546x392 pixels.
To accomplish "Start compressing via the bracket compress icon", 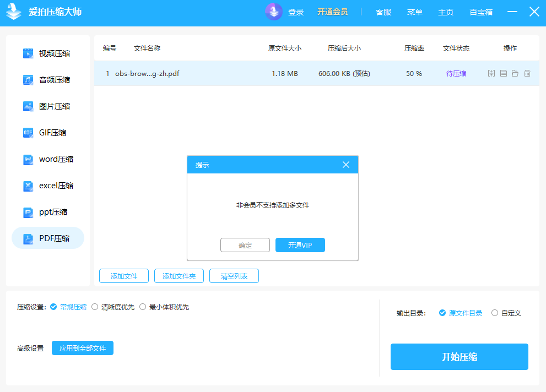I will pos(491,73).
